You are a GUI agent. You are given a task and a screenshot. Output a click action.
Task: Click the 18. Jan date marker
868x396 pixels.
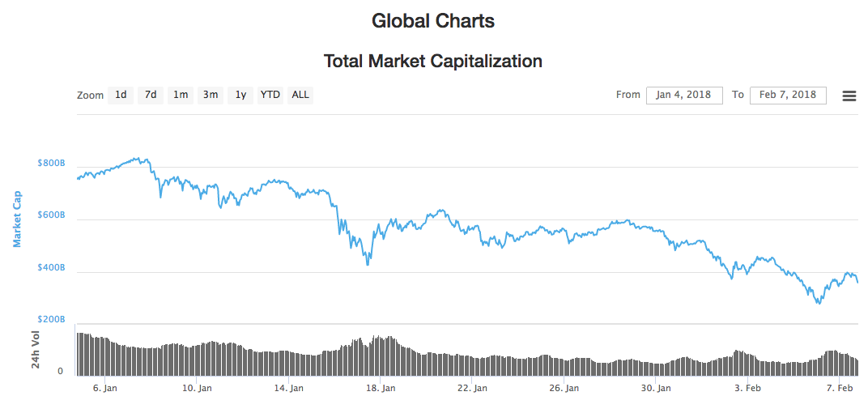tap(380, 388)
